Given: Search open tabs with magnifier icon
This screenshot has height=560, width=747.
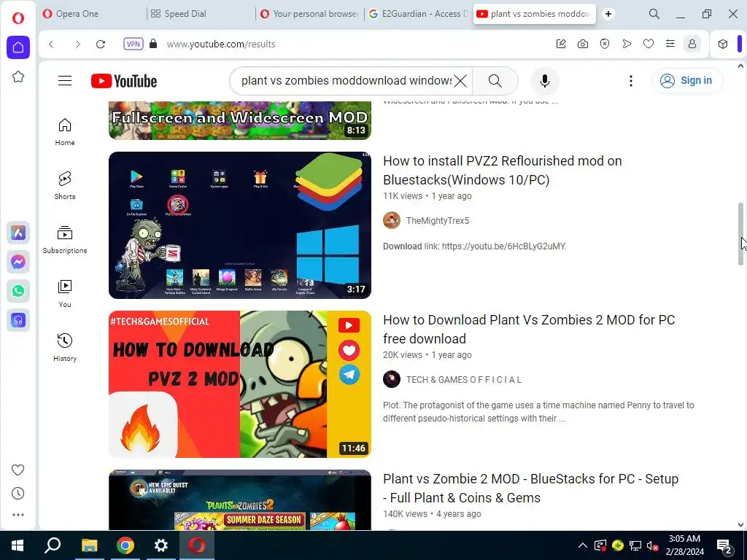Looking at the screenshot, I should (654, 14).
